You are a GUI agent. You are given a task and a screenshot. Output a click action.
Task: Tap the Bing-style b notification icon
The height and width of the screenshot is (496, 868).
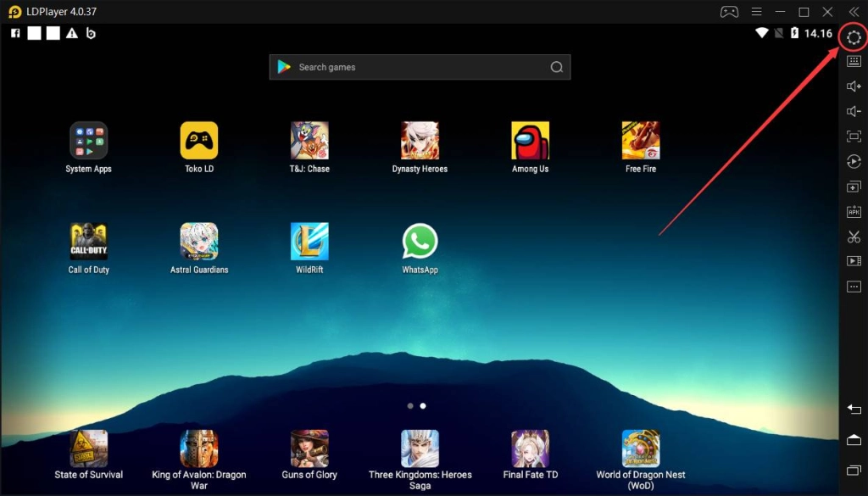point(91,33)
